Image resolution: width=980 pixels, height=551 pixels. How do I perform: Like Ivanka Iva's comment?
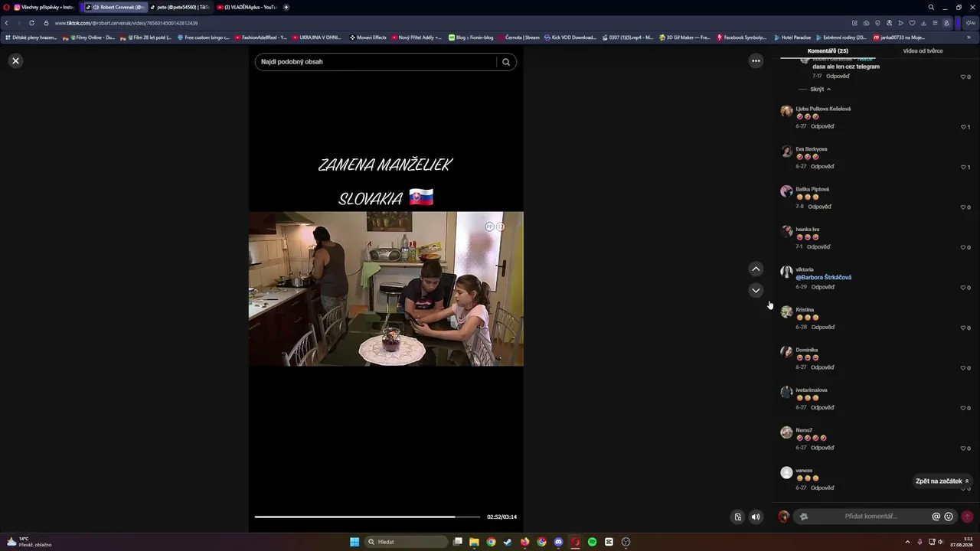[x=963, y=247]
